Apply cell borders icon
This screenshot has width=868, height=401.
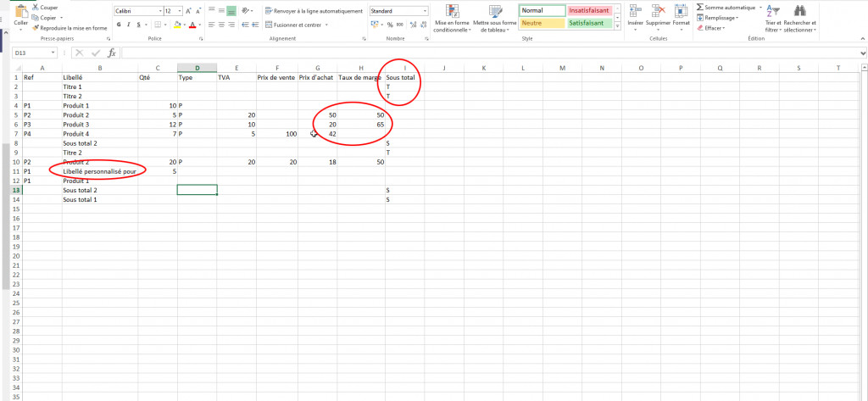157,25
